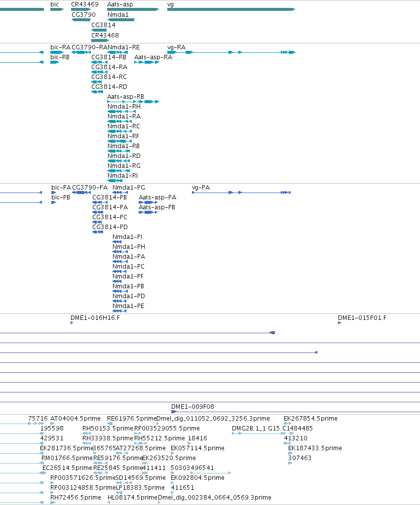Screen dimensions: 420x505
Task: Click the CG3814-PB protein label
Action: (110, 197)
